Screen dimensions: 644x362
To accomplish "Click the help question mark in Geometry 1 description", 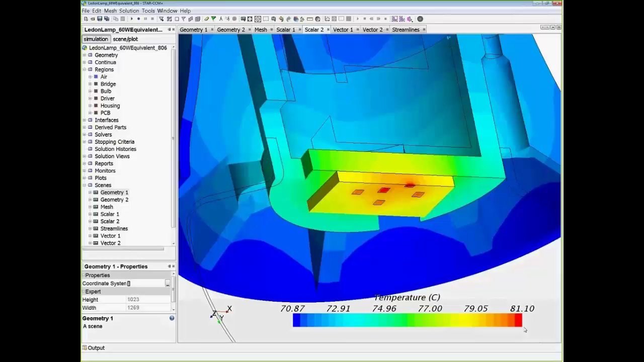I will coord(172,318).
